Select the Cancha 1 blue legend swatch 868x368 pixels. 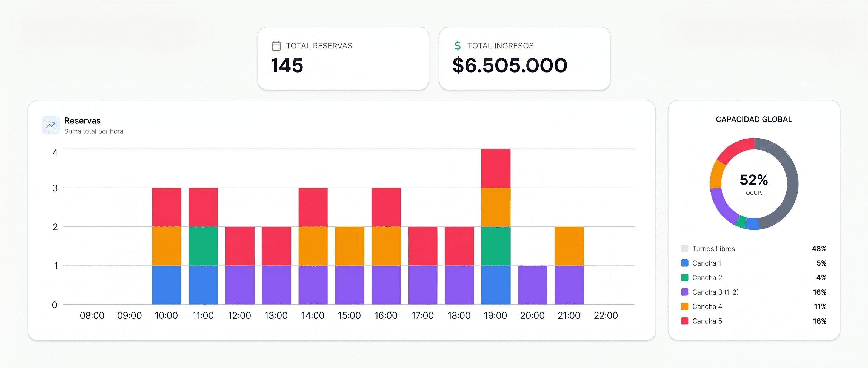coord(685,263)
